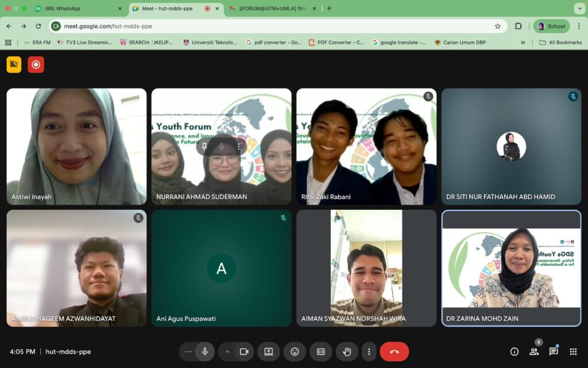588x368 pixels.
Task: Open the pdf converter bookmark
Action: point(274,43)
